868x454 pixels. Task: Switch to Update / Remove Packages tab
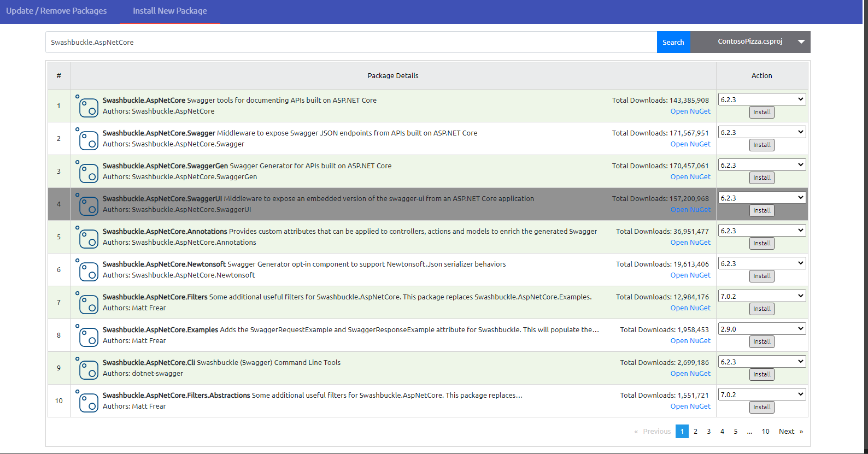(x=56, y=11)
